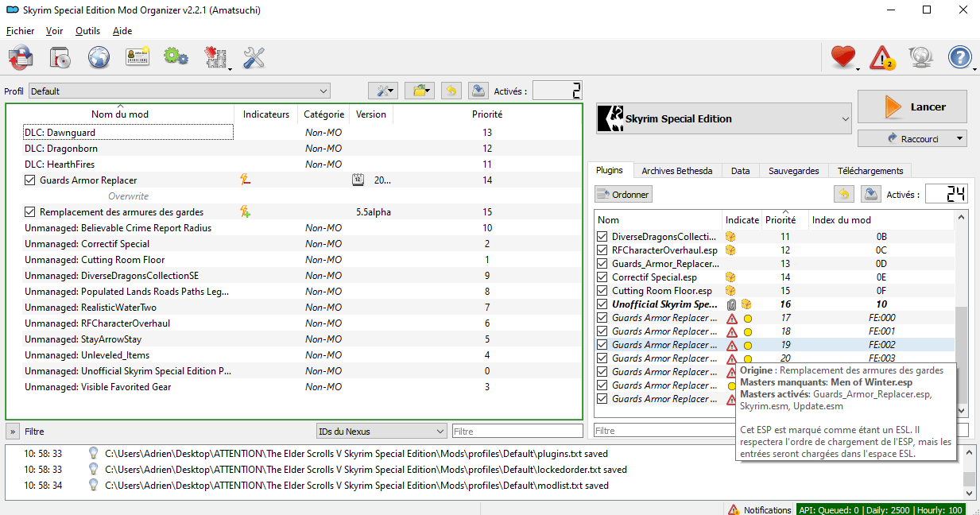Click the Ordonner sort plugins button
The image size is (980, 515).
[x=623, y=194]
